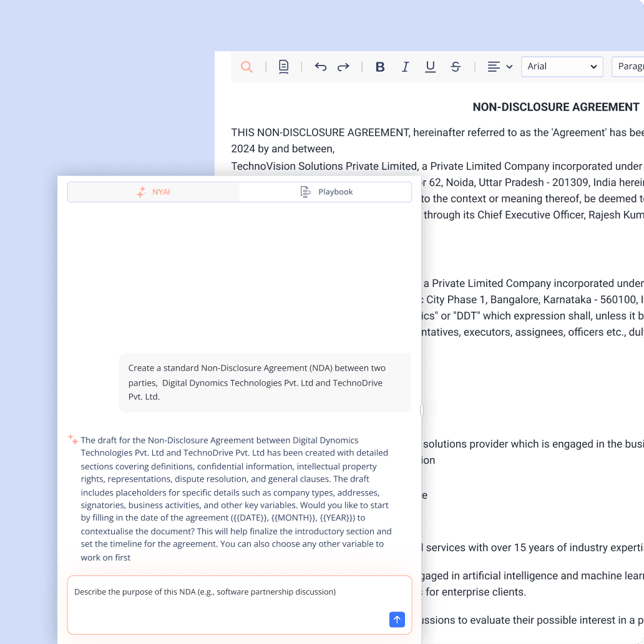Click the text alignment icon
The width and height of the screenshot is (644, 644).
494,67
